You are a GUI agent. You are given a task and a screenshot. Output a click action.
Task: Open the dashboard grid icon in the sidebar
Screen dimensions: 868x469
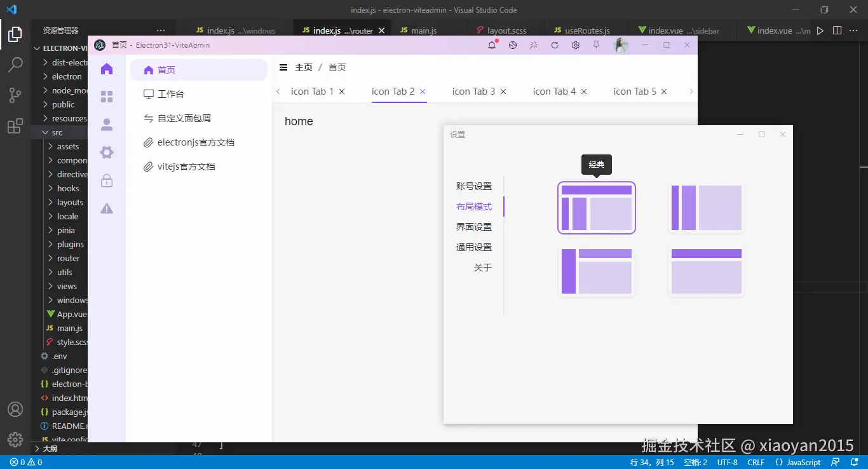pos(107,95)
